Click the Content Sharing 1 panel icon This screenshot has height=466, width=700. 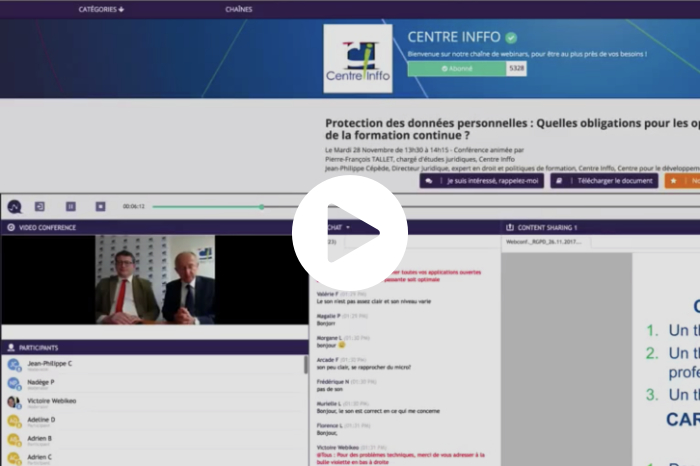510,228
